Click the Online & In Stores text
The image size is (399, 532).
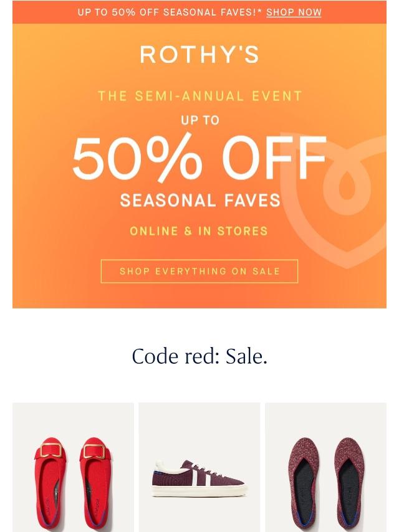point(199,231)
